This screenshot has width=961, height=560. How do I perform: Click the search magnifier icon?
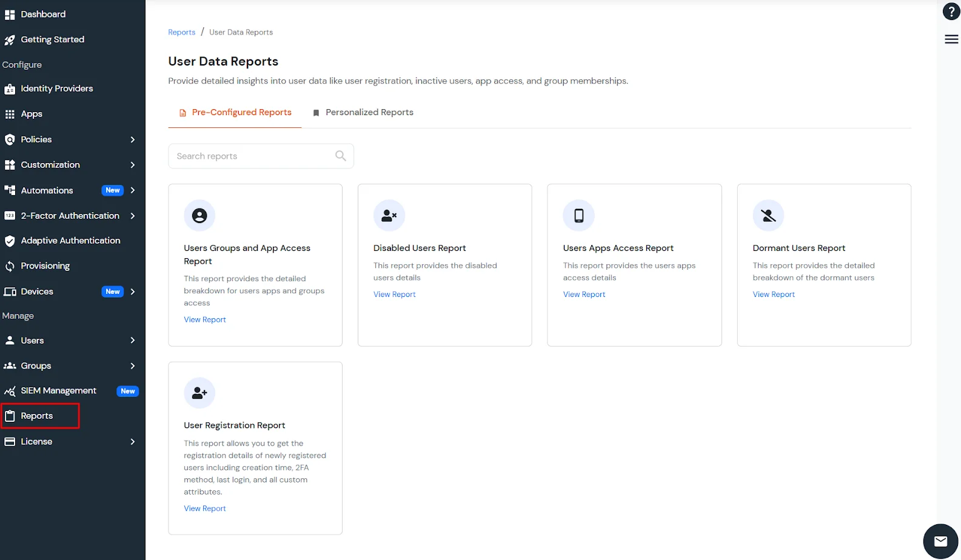click(341, 156)
